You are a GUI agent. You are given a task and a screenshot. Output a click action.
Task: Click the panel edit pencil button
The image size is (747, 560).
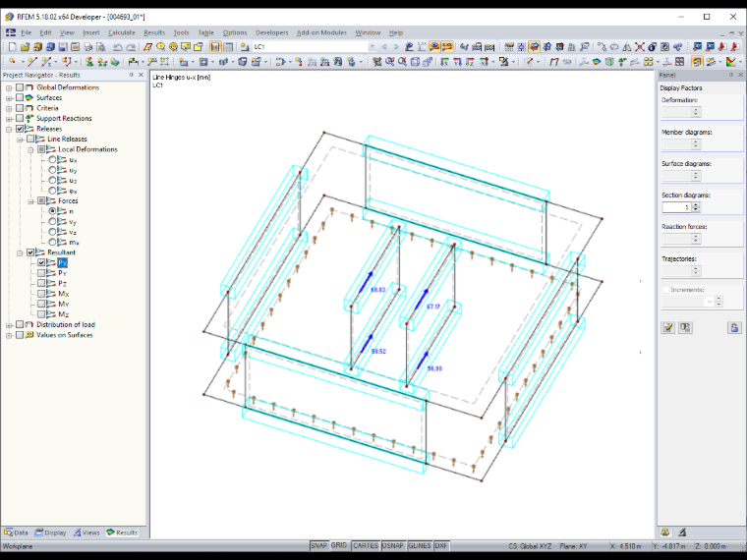[668, 327]
